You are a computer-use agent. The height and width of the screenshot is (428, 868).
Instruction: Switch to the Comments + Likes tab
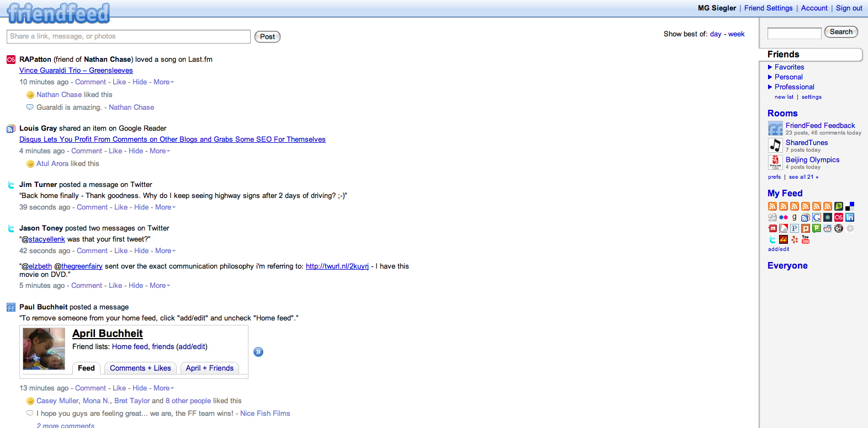coord(140,368)
